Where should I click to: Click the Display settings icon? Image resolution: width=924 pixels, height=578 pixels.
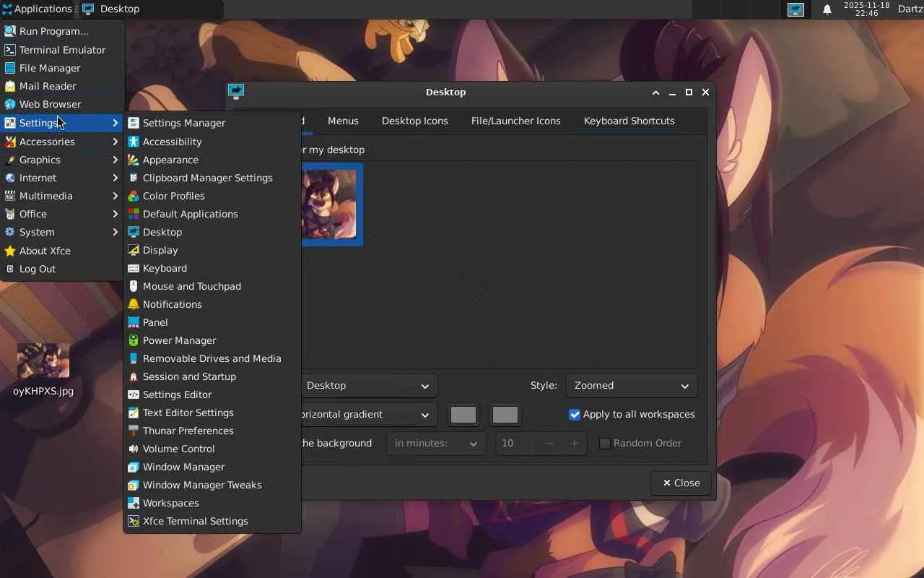click(x=134, y=250)
